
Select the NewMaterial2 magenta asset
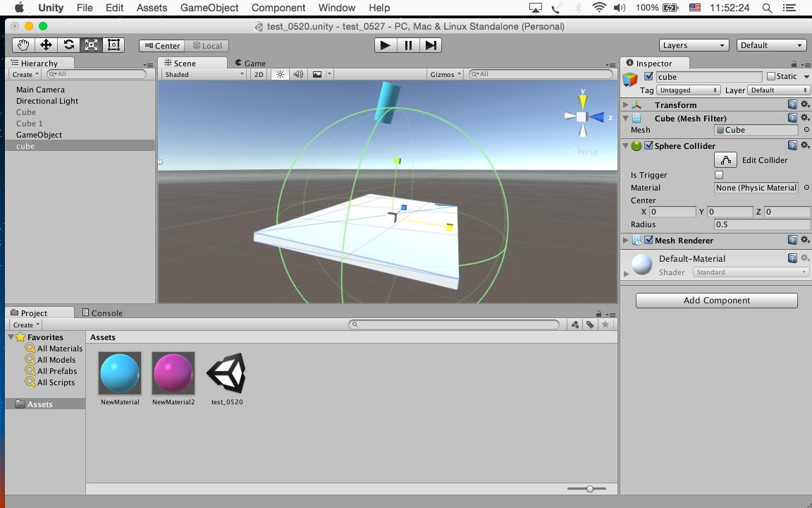tap(173, 379)
